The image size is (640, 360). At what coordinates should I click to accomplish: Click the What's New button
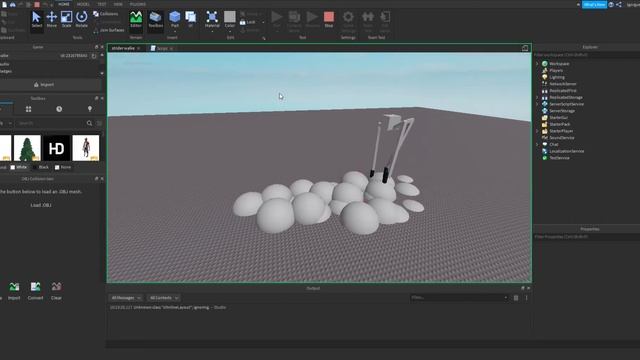click(x=594, y=4)
